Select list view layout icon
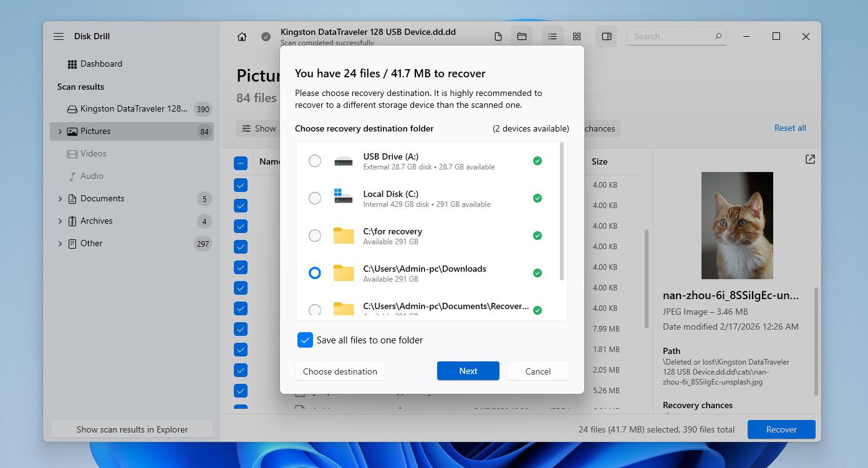This screenshot has height=468, width=868. 552,37
